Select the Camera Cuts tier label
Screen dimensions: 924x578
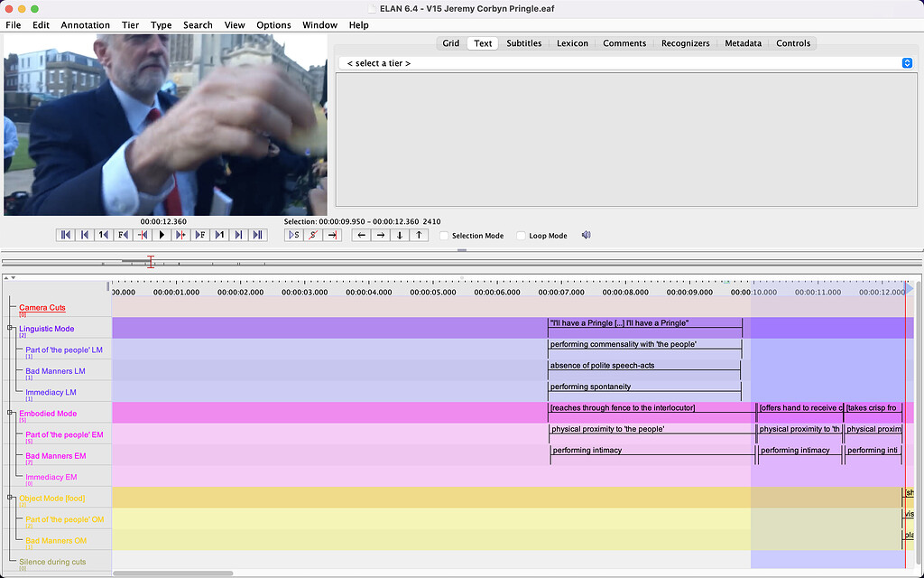[42, 308]
